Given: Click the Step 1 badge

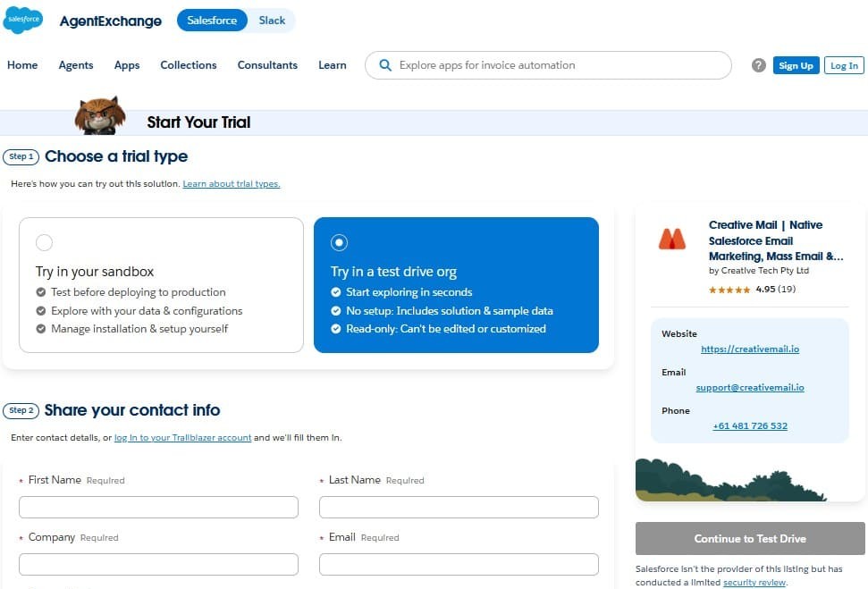Looking at the screenshot, I should tap(21, 156).
